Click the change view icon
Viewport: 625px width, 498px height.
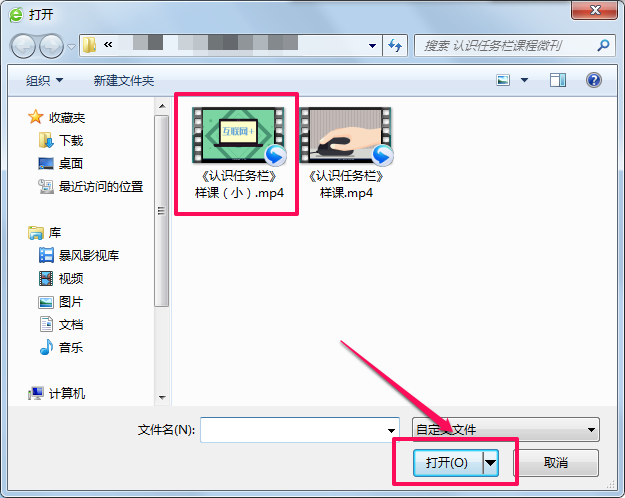coord(503,80)
